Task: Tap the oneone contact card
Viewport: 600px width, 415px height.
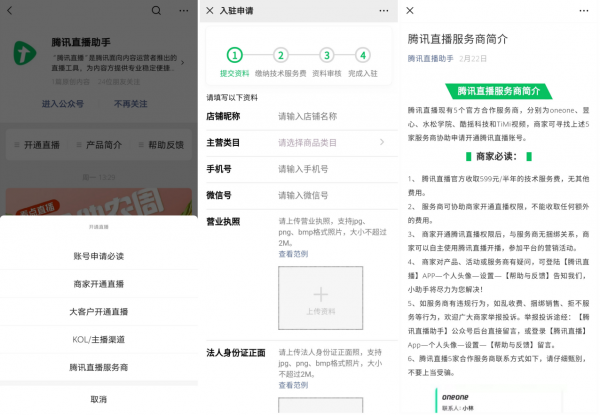Action: point(499,401)
